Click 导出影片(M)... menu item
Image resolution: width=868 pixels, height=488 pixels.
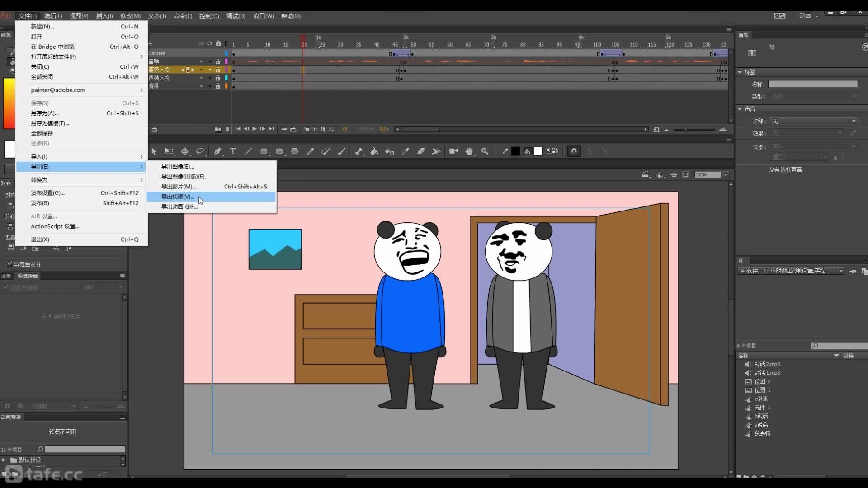(x=211, y=187)
